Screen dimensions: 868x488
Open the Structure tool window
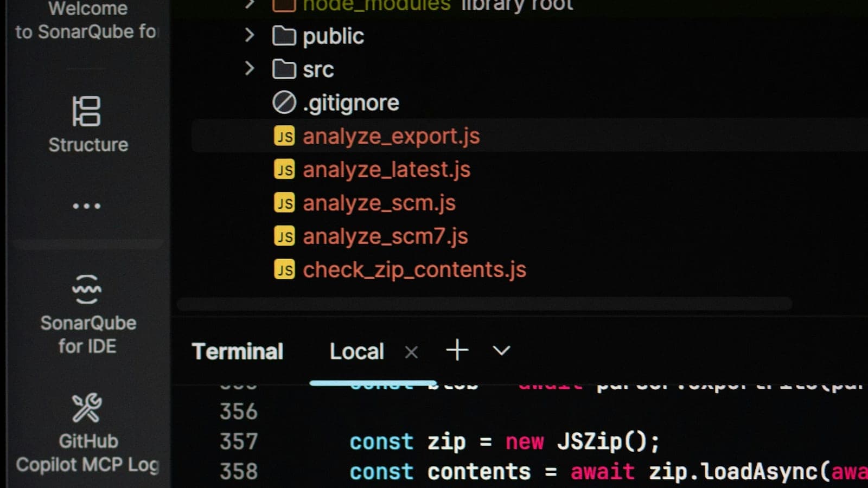tap(87, 124)
